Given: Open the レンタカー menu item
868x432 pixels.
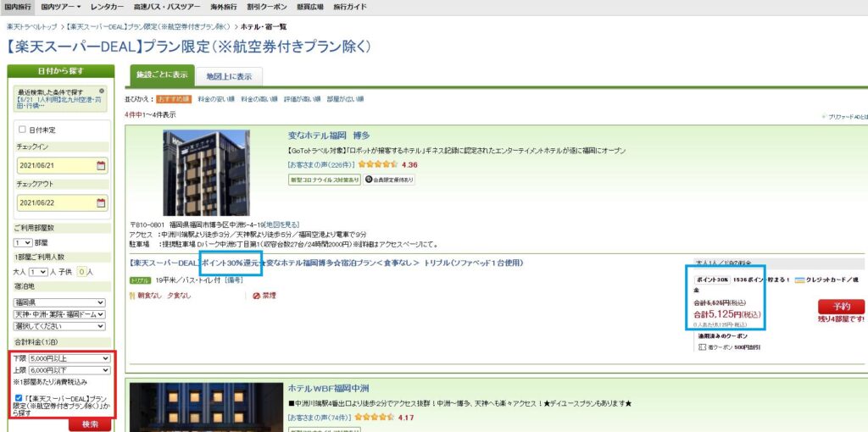Looking at the screenshot, I should click(108, 7).
